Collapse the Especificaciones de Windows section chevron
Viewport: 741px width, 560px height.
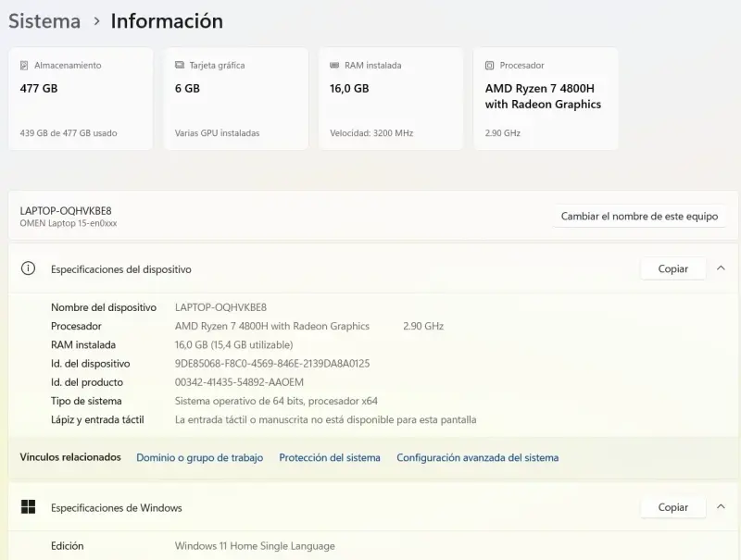[721, 506]
